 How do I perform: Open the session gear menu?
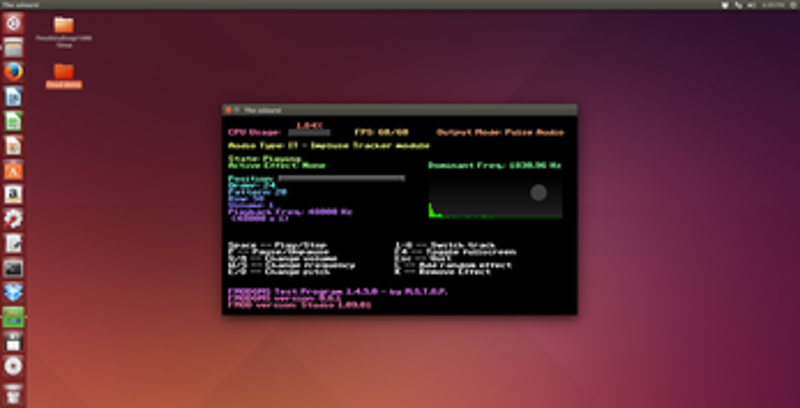pos(793,5)
